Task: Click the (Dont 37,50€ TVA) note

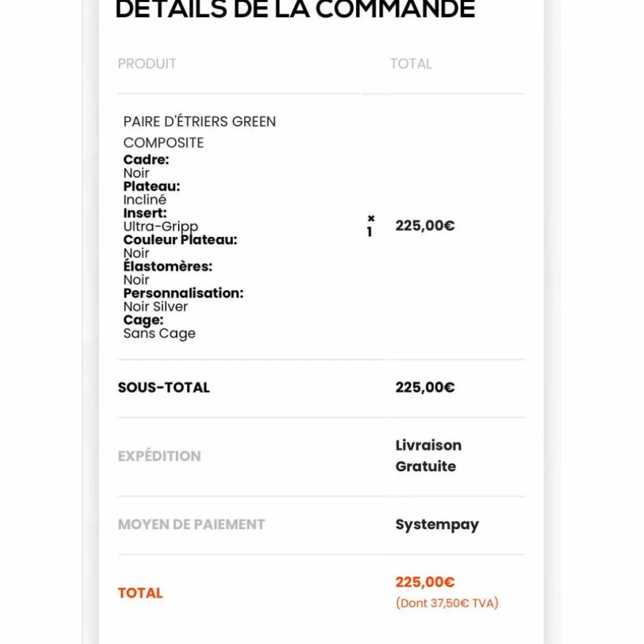Action: pos(447,603)
